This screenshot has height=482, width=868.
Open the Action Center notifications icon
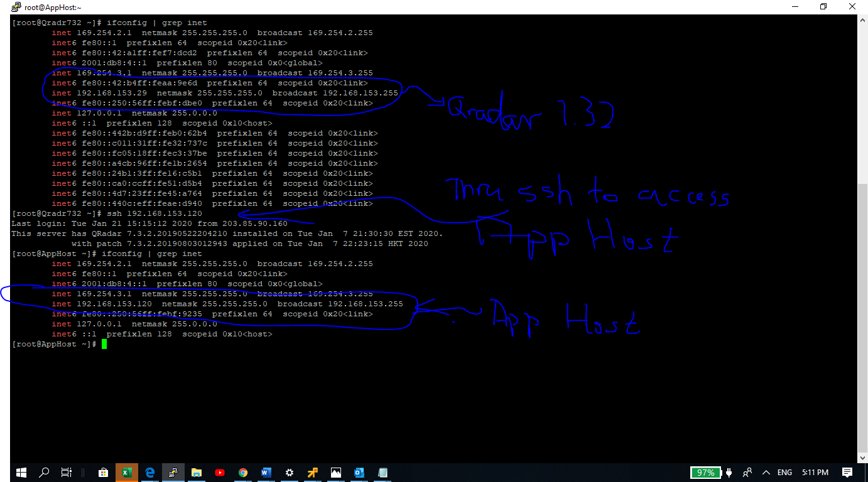[x=847, y=473]
